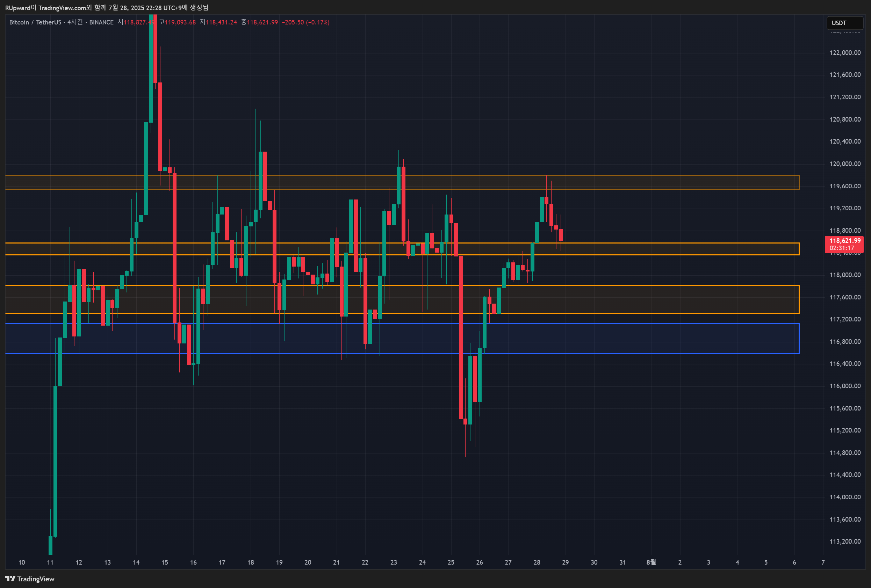Click the 121,200.00 price axis label
Viewport: 871px width, 588px height.
[845, 97]
